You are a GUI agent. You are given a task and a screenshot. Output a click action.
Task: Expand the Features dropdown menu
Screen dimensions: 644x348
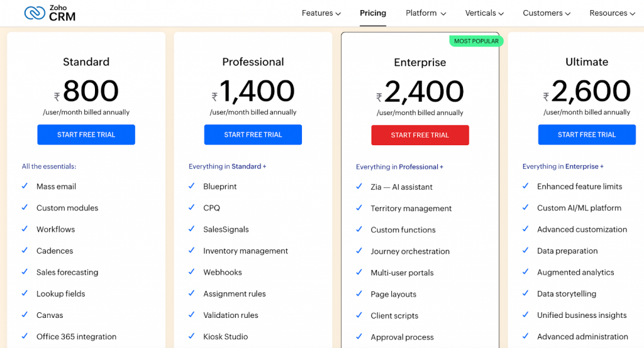321,13
